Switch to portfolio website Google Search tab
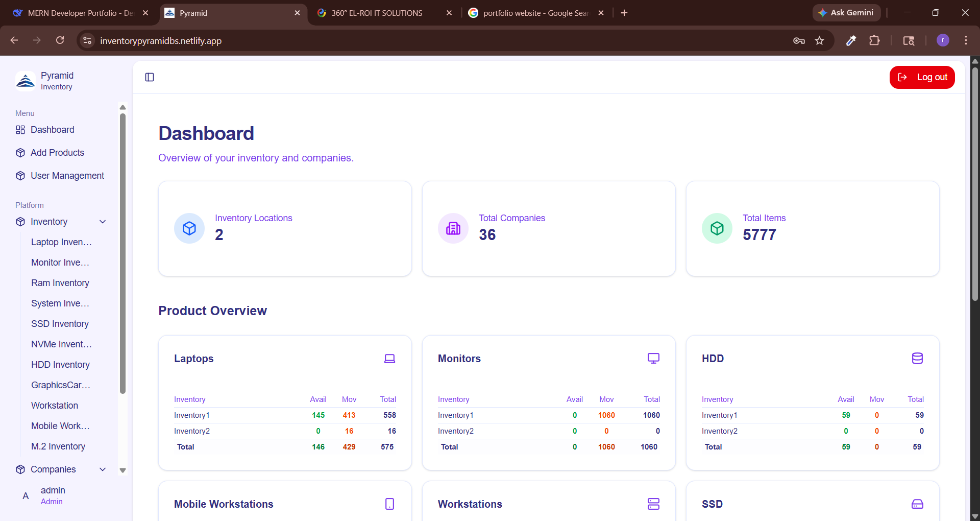This screenshot has width=980, height=521. point(536,13)
